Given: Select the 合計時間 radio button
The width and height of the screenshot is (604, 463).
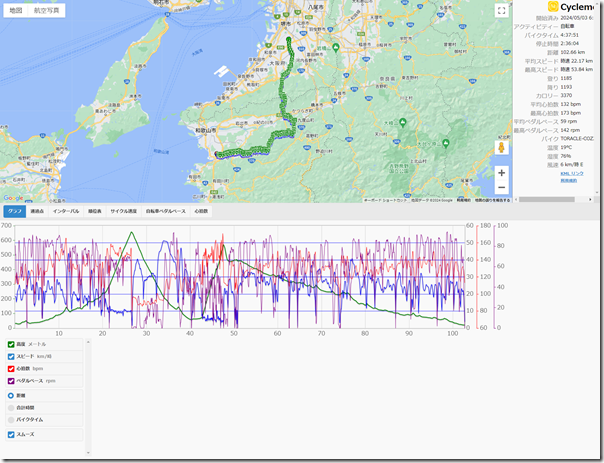Looking at the screenshot, I should (x=11, y=408).
